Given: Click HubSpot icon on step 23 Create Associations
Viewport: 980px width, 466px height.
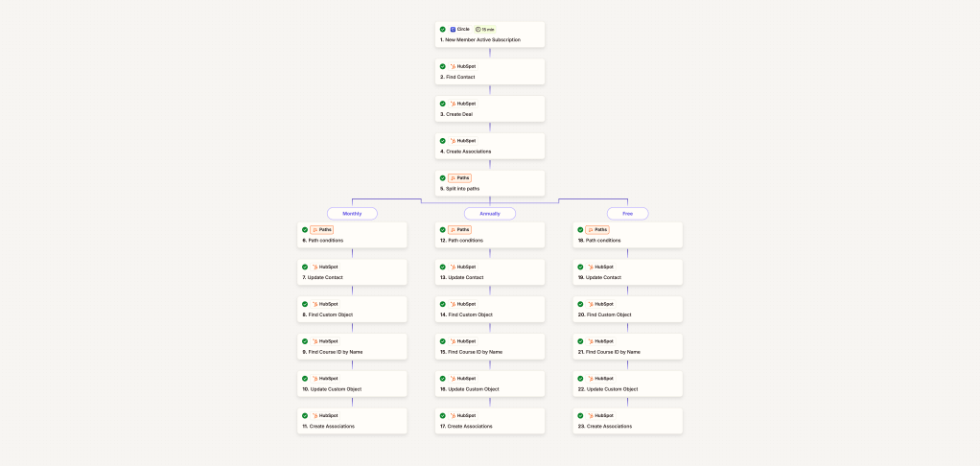Looking at the screenshot, I should point(592,415).
